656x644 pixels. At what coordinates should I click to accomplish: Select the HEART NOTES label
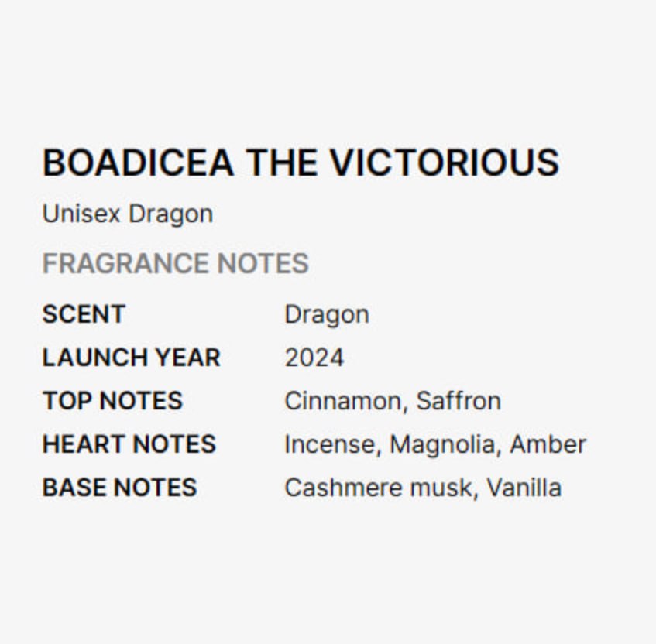129,444
